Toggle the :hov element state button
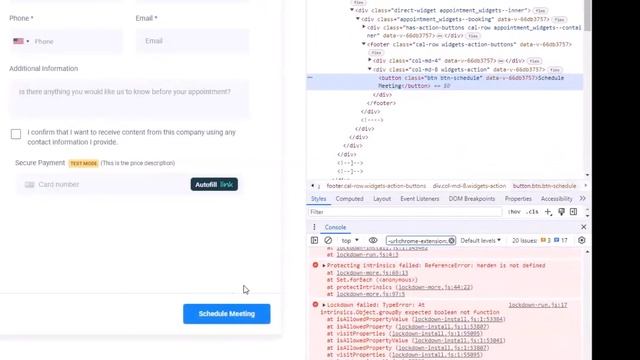 click(514, 212)
